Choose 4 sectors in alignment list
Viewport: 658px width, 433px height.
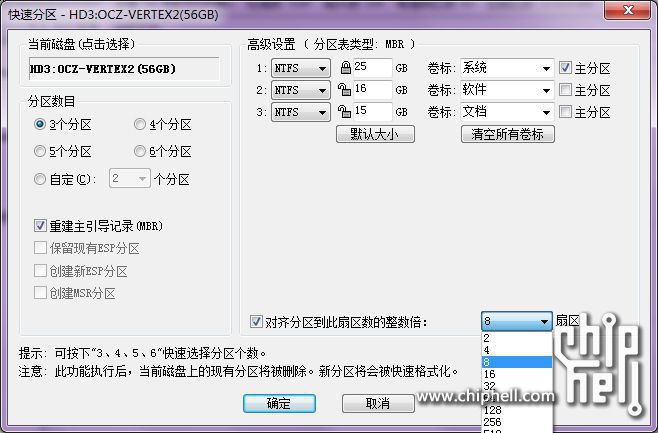click(517, 350)
